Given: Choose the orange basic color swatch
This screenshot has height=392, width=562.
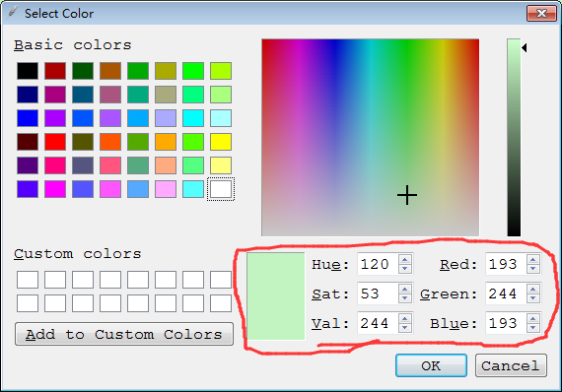Looking at the screenshot, I should click(x=166, y=142).
